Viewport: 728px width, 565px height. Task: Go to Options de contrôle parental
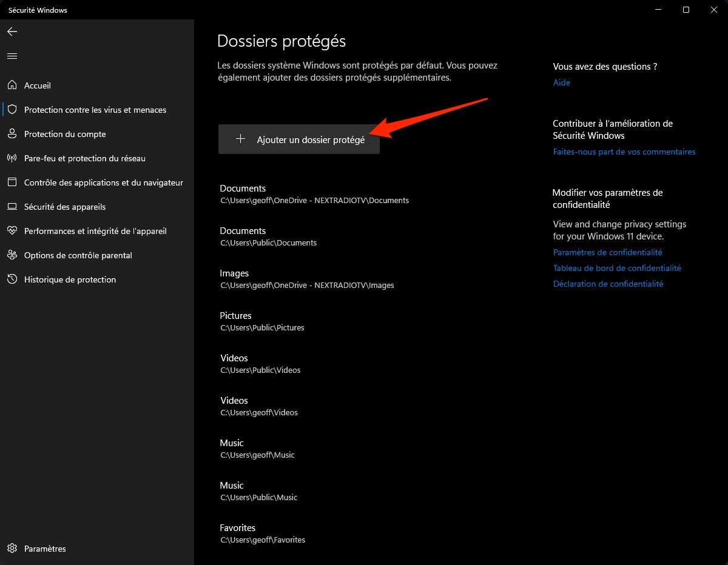[97, 255]
